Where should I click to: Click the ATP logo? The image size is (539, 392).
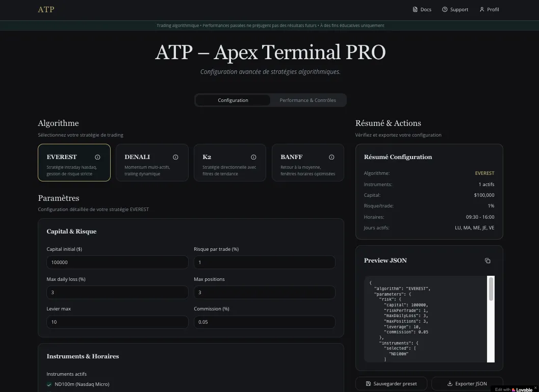point(46,9)
